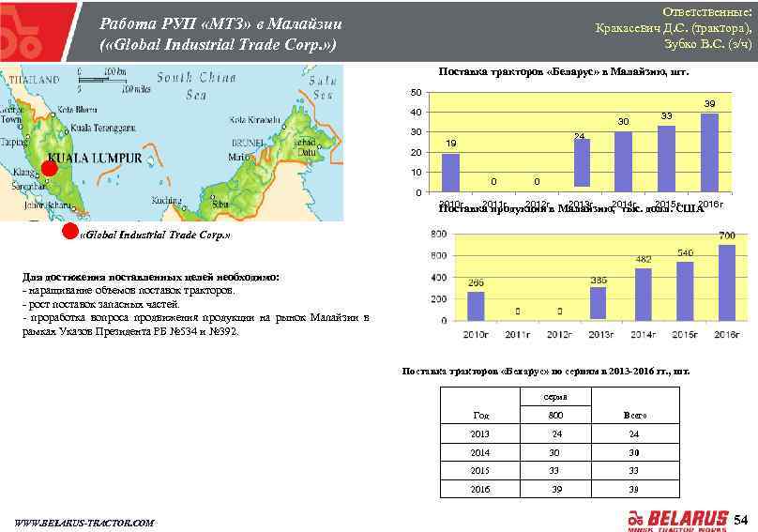
Task: Click the slide page number 54
Action: click(740, 520)
